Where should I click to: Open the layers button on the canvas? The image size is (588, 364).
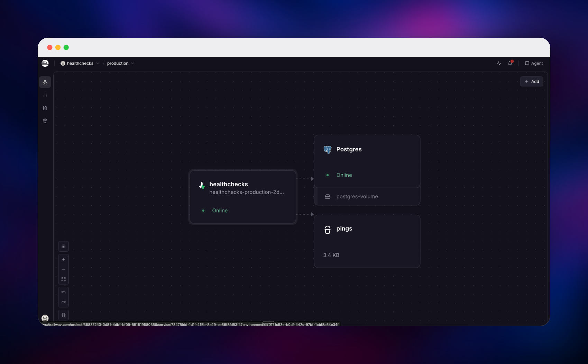click(x=64, y=315)
